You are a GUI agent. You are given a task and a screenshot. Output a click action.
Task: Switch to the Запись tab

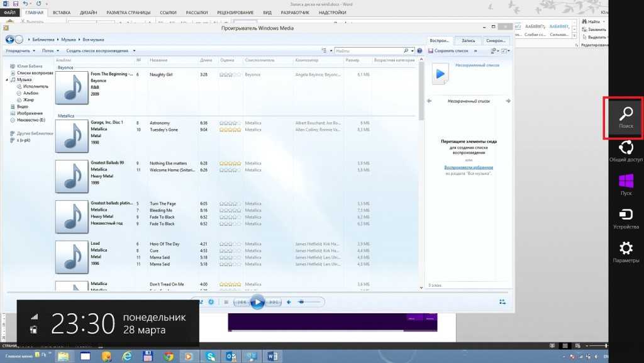tap(468, 41)
